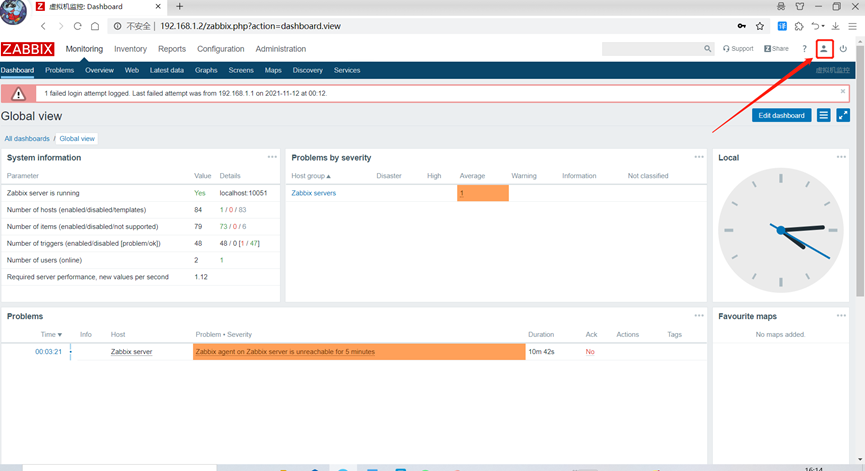Open the agent unreachable problem description
Viewport: 865px width, 471px height.
(x=285, y=351)
